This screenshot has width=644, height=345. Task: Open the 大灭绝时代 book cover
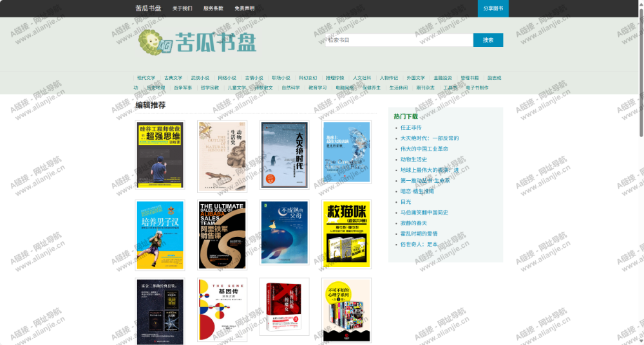(x=284, y=155)
